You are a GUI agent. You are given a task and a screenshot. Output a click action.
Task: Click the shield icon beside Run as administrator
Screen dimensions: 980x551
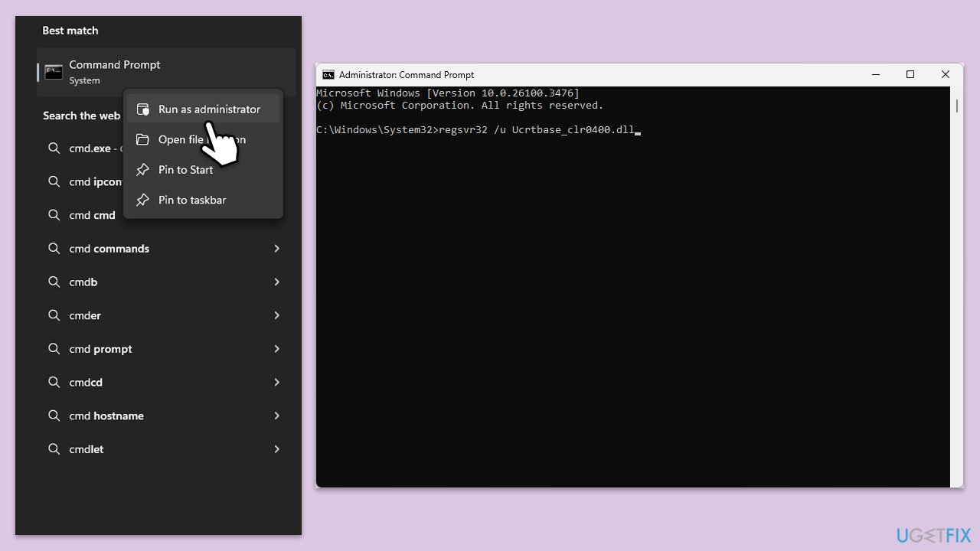point(142,109)
